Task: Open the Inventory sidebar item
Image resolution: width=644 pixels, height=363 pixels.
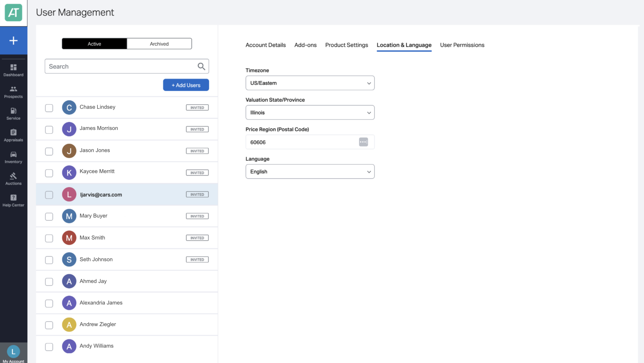Action: coord(13,157)
